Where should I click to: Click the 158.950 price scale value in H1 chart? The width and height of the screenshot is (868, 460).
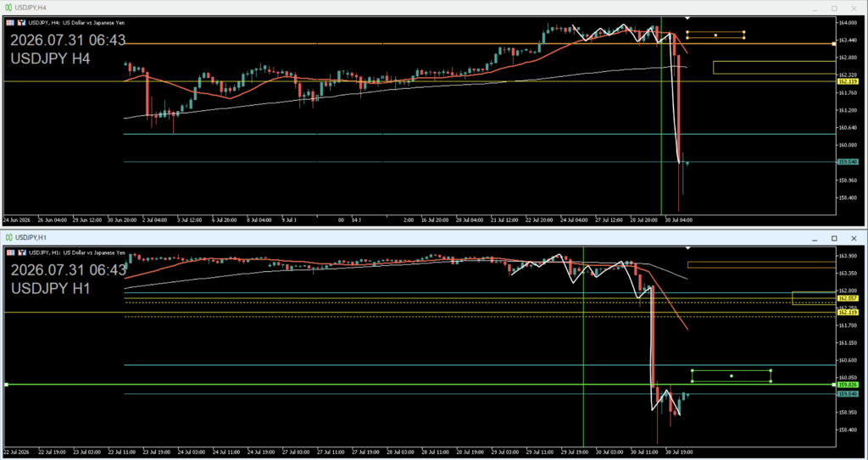click(848, 413)
